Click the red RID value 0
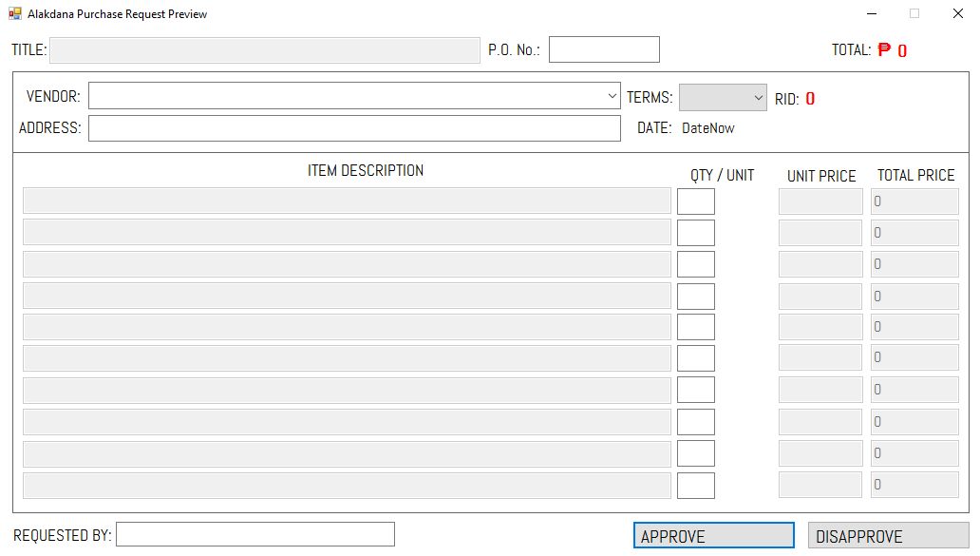The height and width of the screenshot is (556, 980). 810,99
